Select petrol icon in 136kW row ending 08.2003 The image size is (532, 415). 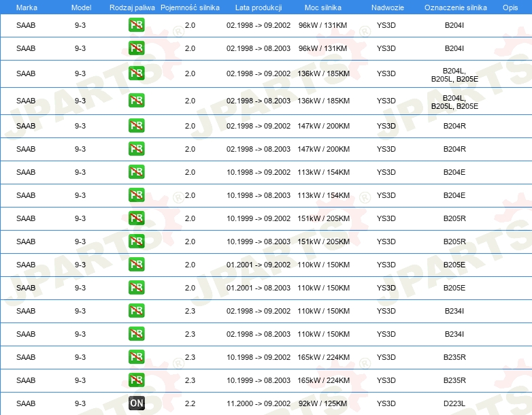click(x=136, y=101)
